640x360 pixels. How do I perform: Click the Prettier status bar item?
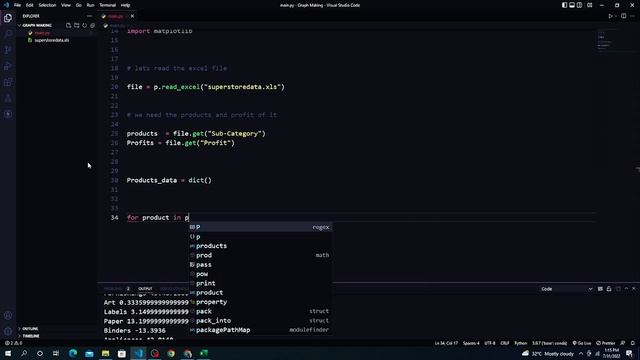pyautogui.click(x=606, y=343)
